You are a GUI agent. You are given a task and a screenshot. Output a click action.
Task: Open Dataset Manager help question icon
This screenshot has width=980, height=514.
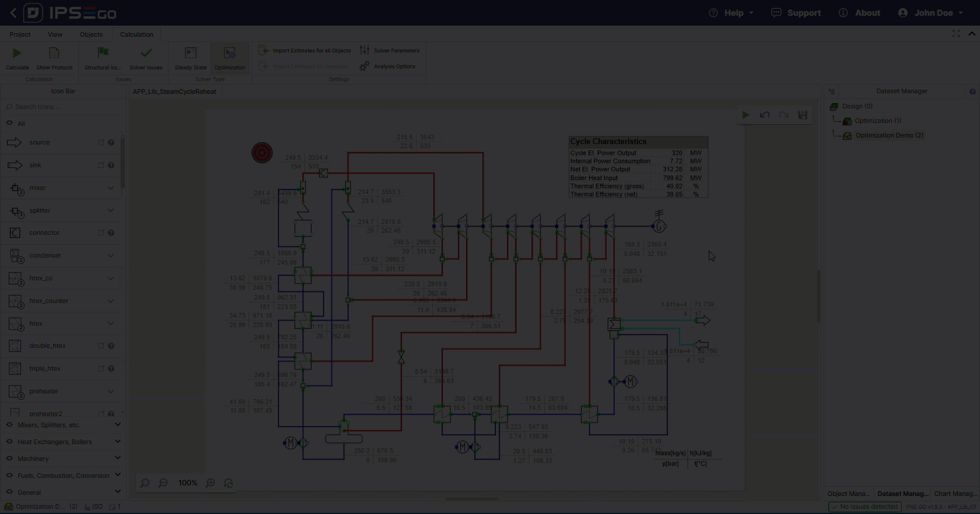[972, 91]
